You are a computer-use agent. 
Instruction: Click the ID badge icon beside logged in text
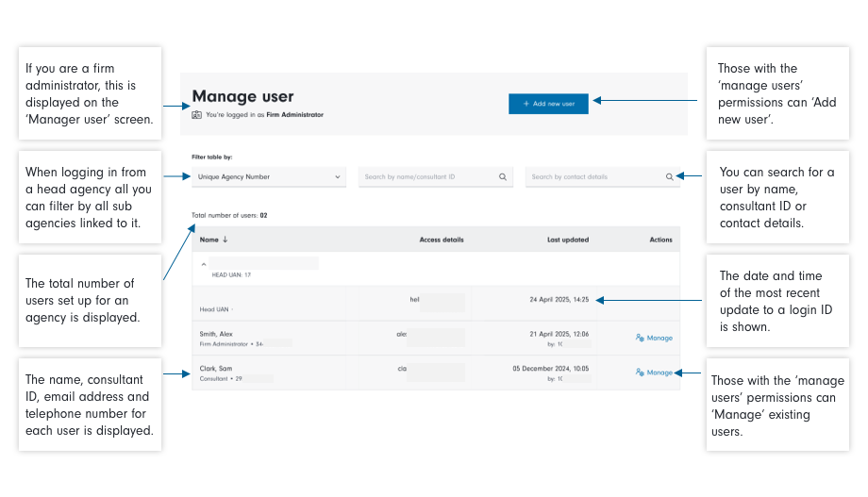click(196, 115)
